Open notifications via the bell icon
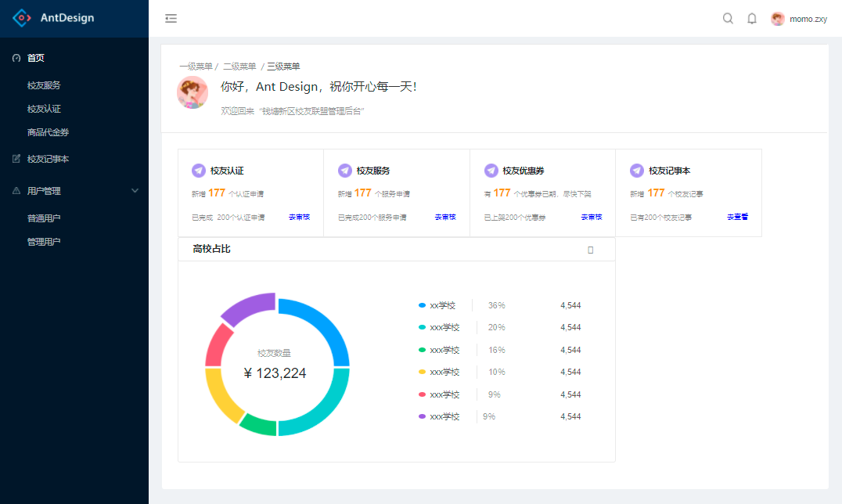The image size is (842, 504). click(x=752, y=18)
